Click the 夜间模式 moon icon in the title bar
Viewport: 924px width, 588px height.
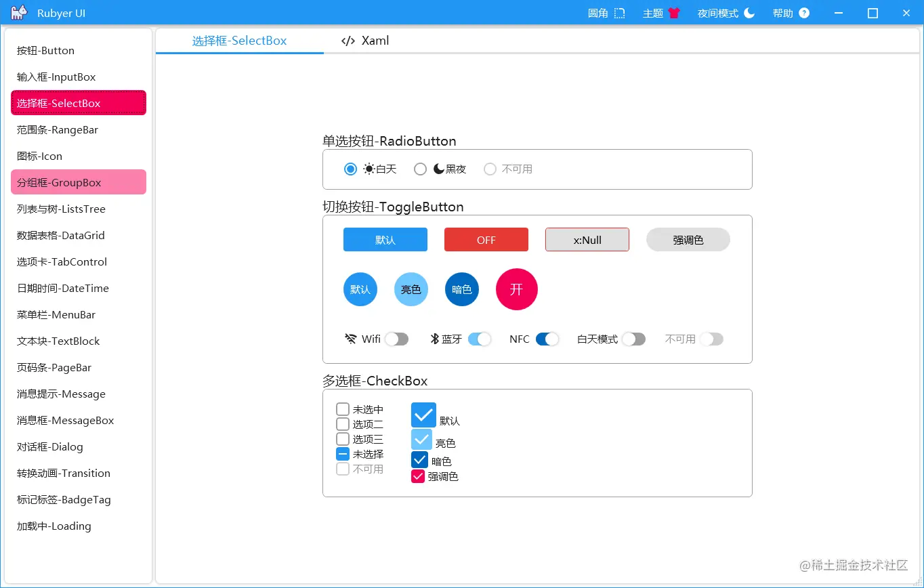pos(748,12)
